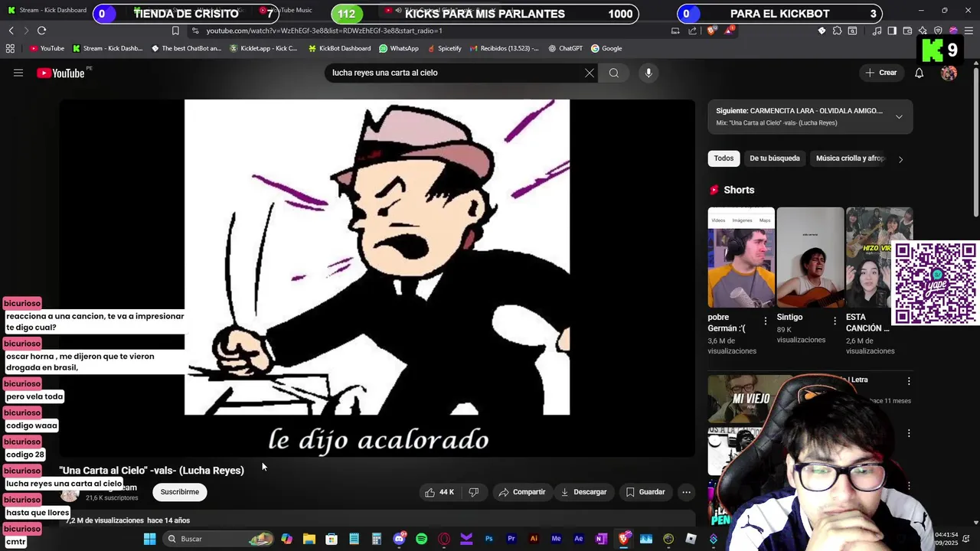This screenshot has height=551, width=980.
Task: Toggle the browser sidebar panel icon
Action: (892, 31)
